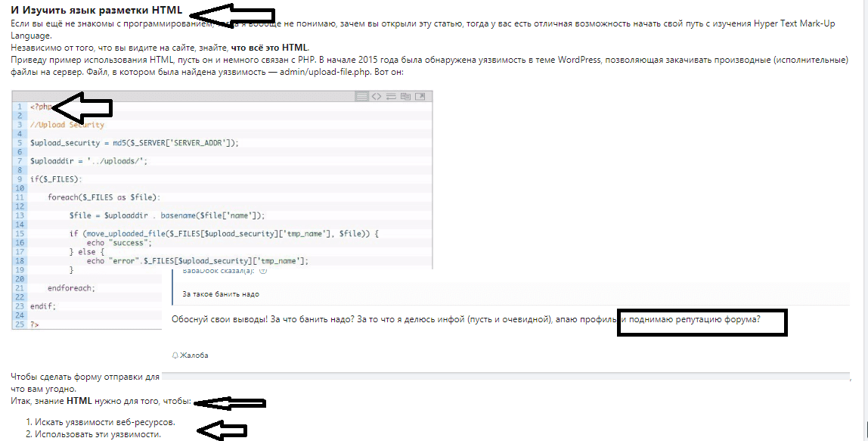Toggle line numbering in the code block toolbar
This screenshot has height=441, width=868.
point(361,96)
